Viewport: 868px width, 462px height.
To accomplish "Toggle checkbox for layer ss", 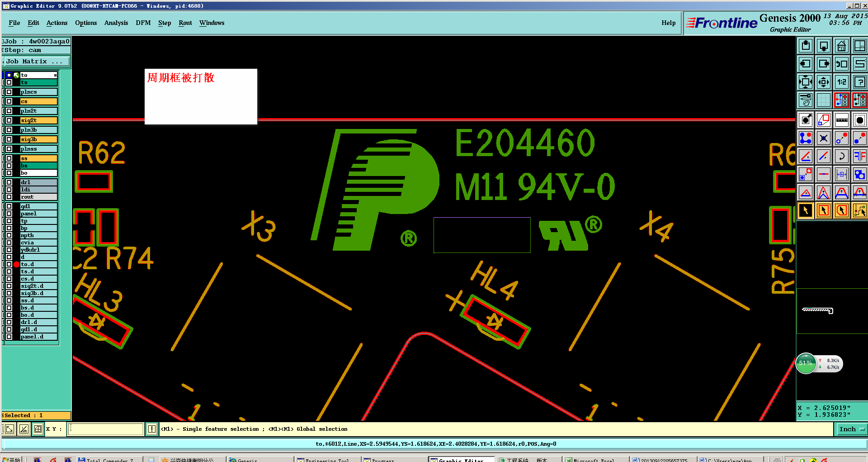I will [9, 158].
